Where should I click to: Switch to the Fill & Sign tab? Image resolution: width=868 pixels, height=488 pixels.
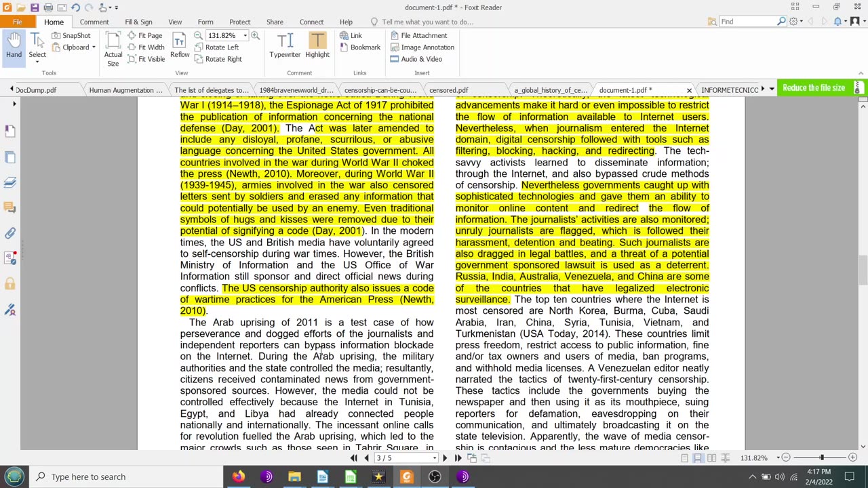(x=138, y=22)
